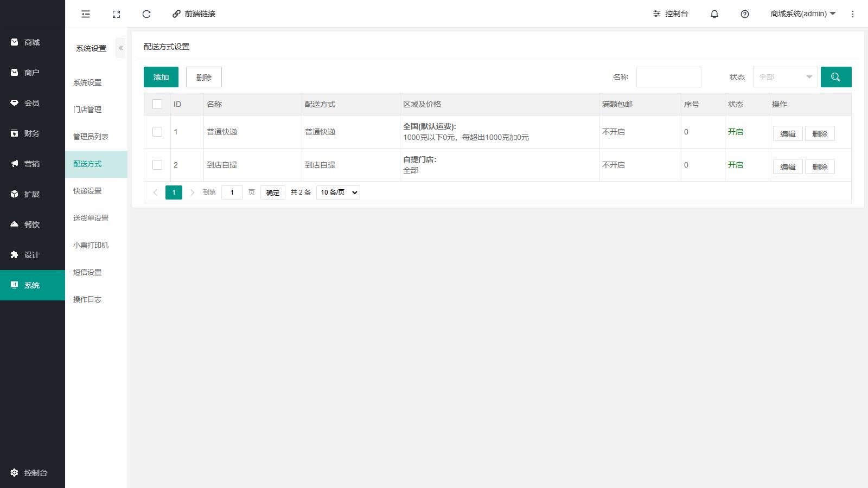Open 前端链接 frontend link
Viewport: 868px width, 488px height.
[194, 14]
